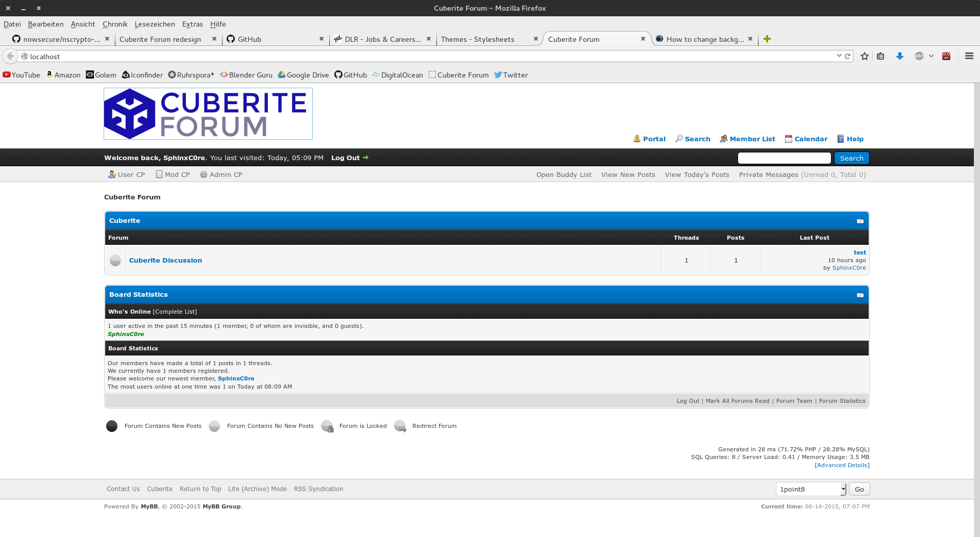Click the reload page icon in address bar
The image size is (980, 537).
tap(848, 57)
